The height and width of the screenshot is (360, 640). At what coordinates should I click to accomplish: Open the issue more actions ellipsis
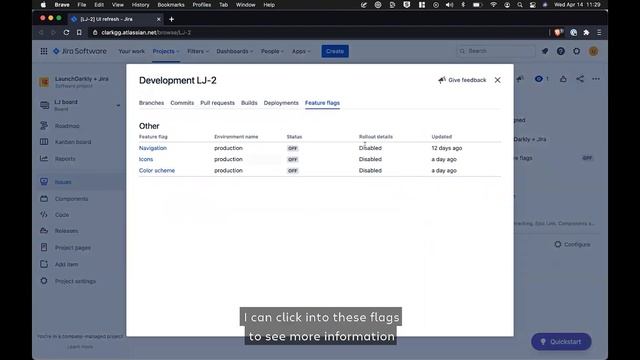click(x=596, y=79)
